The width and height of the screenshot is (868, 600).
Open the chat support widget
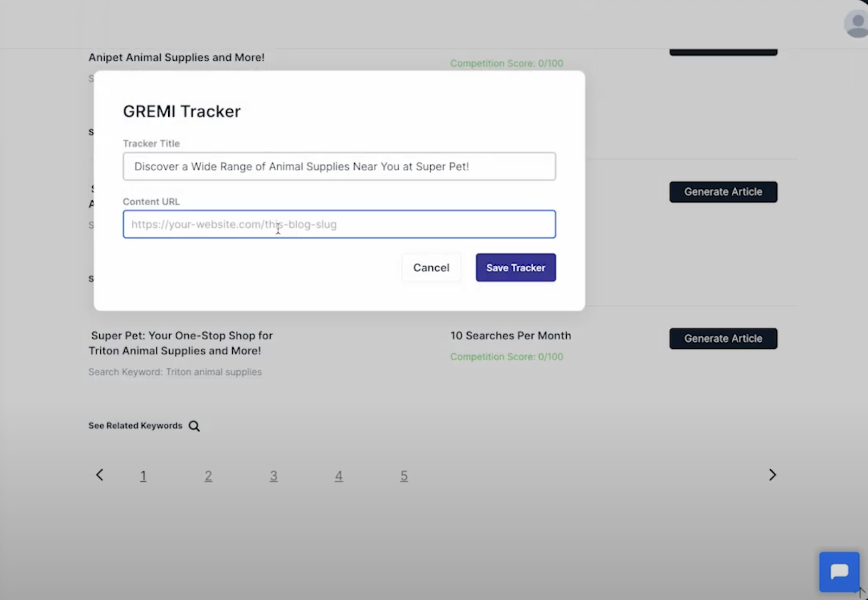(x=839, y=572)
